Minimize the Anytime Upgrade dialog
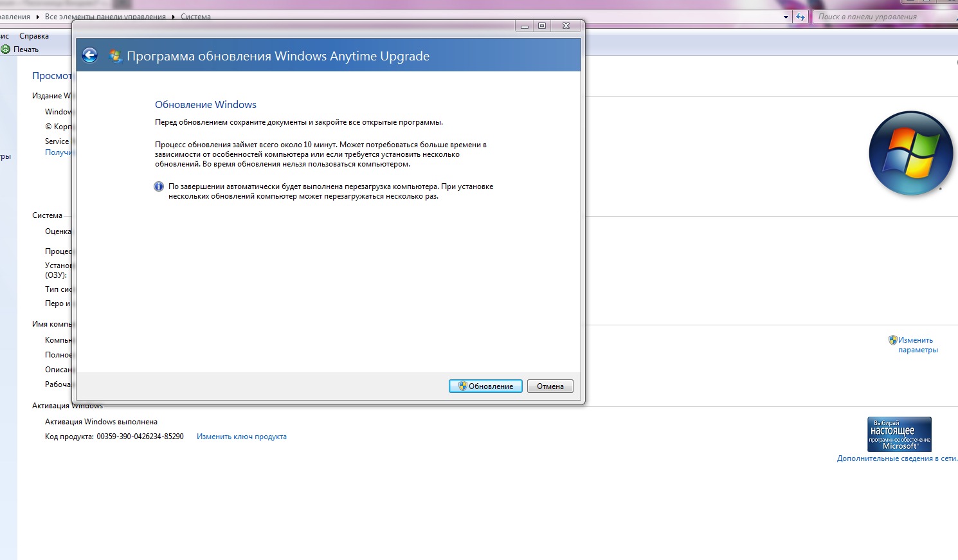 [x=525, y=26]
